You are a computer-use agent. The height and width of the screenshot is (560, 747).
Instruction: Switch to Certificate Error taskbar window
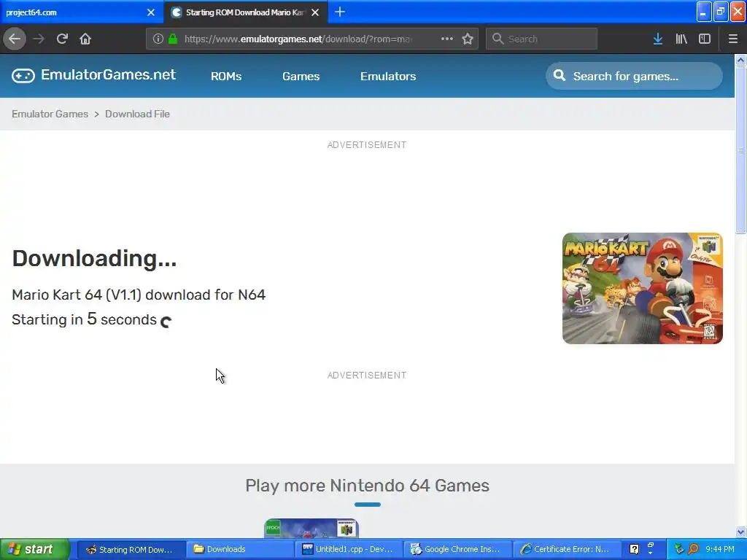(566, 549)
